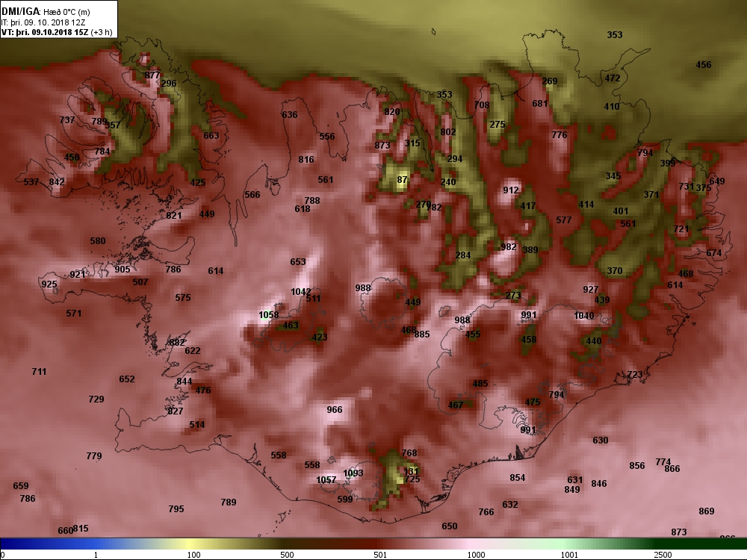Click the '1058' value on the map

click(x=269, y=315)
